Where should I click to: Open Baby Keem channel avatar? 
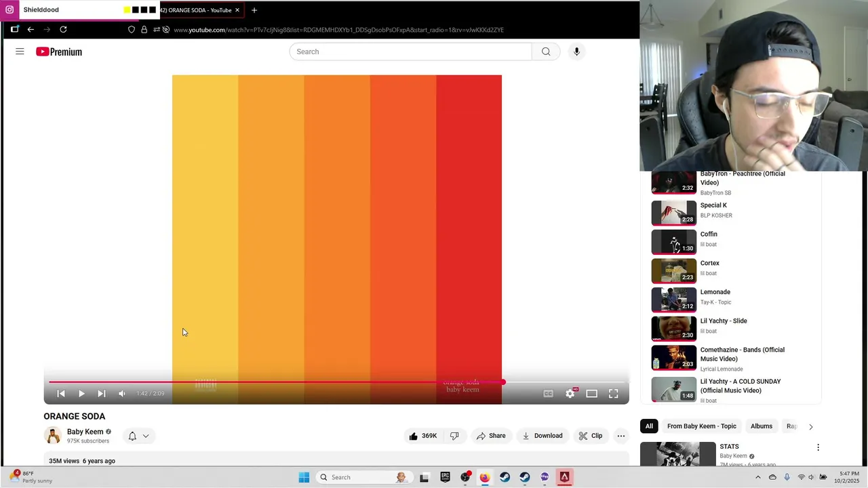(x=53, y=436)
